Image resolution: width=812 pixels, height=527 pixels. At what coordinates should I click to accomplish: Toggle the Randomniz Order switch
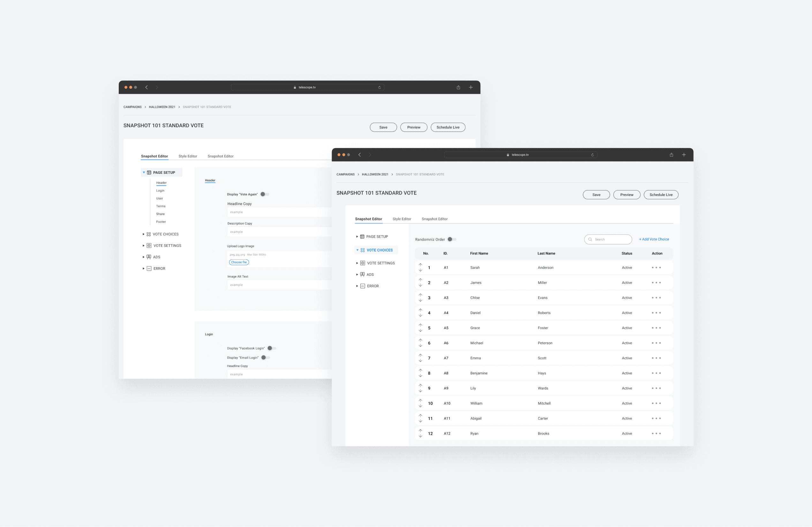pos(451,239)
